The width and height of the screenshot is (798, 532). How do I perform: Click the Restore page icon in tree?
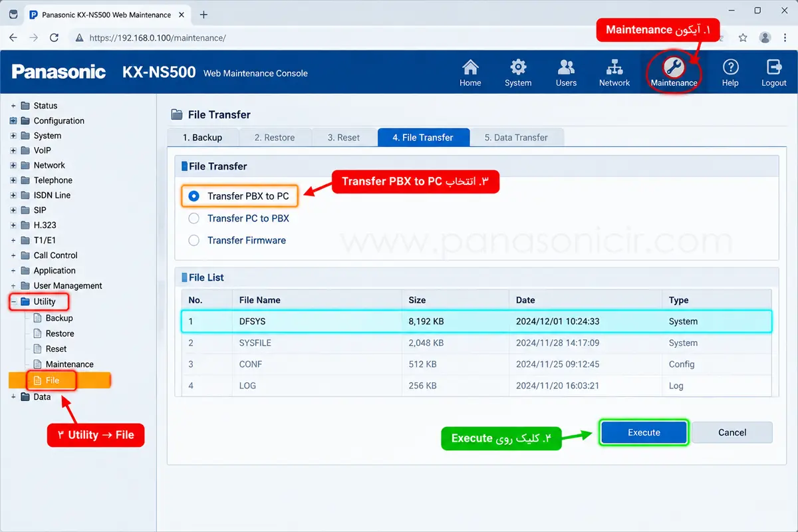click(38, 333)
